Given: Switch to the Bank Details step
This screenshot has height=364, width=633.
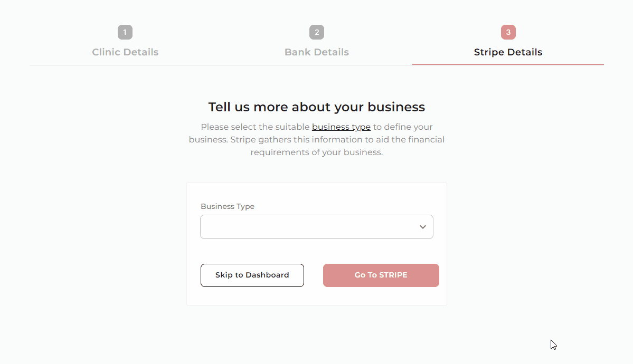Looking at the screenshot, I should point(317,52).
